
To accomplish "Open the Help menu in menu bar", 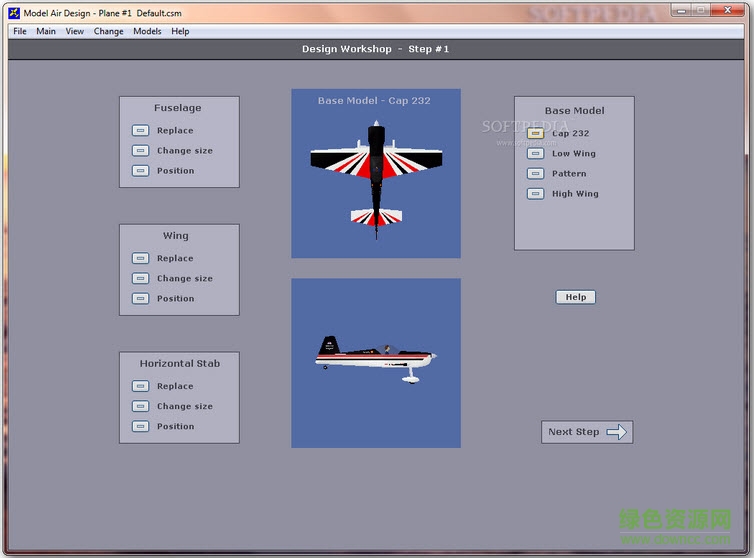I will point(180,31).
